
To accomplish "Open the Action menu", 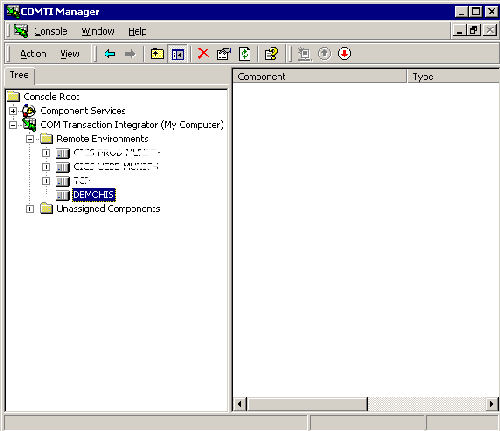I will tap(33, 54).
